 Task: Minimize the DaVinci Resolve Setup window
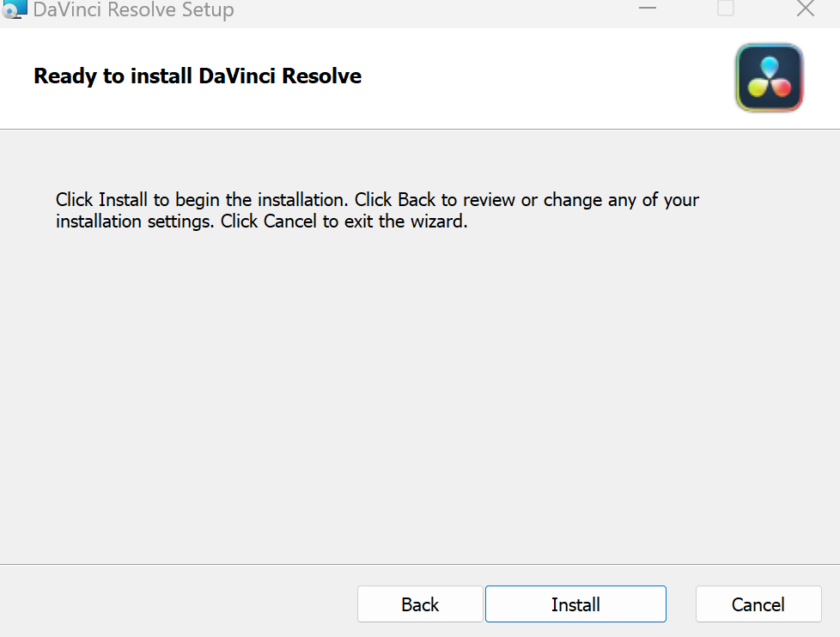(647, 8)
